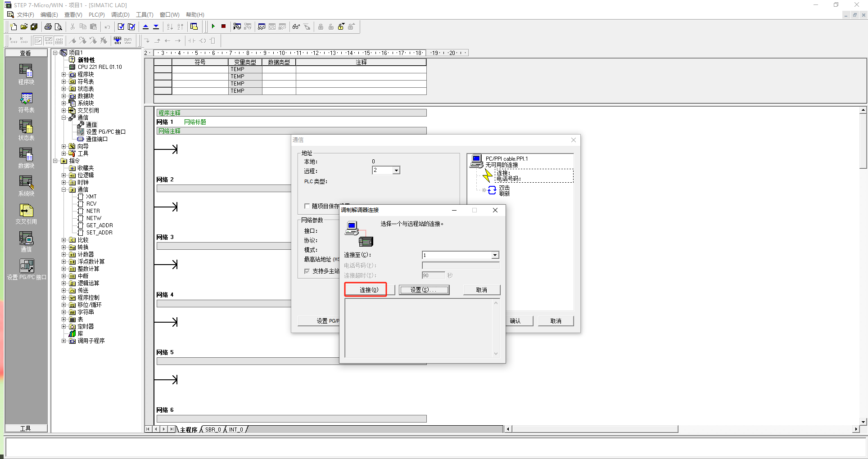Open 程序块 from the view sidebar
Viewport: 868px width, 459px height.
click(x=26, y=74)
